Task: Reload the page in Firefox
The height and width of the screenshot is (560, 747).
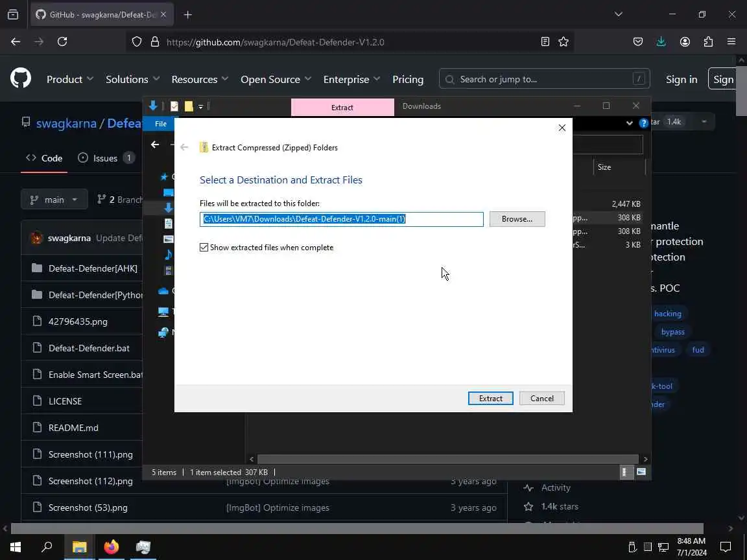Action: click(x=62, y=42)
